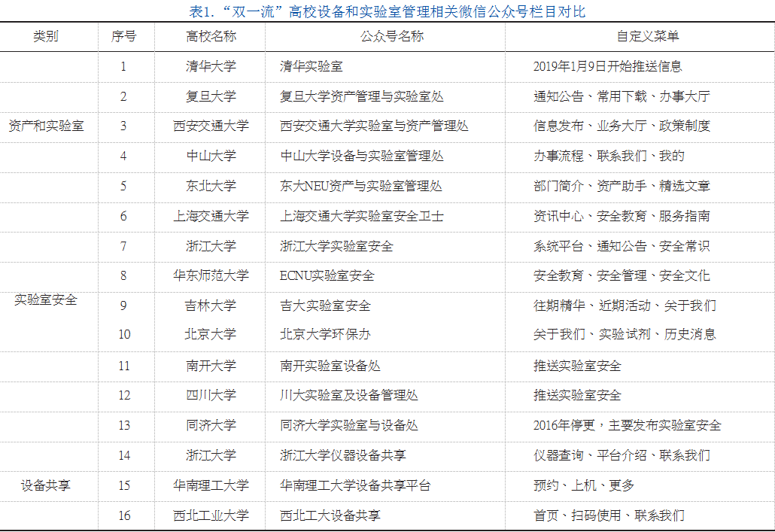Click the menu cell 通知公告、常用下载、办事大厅
The width and height of the screenshot is (775, 532).
622,96
